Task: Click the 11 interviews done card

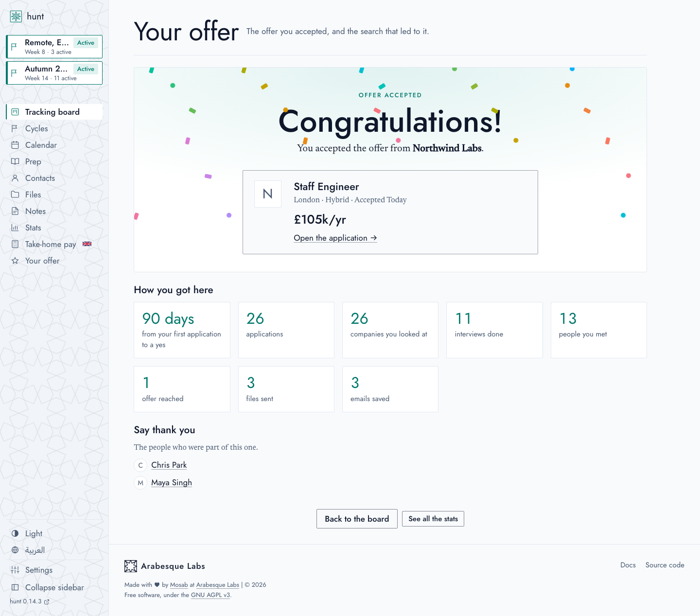Action: point(494,330)
